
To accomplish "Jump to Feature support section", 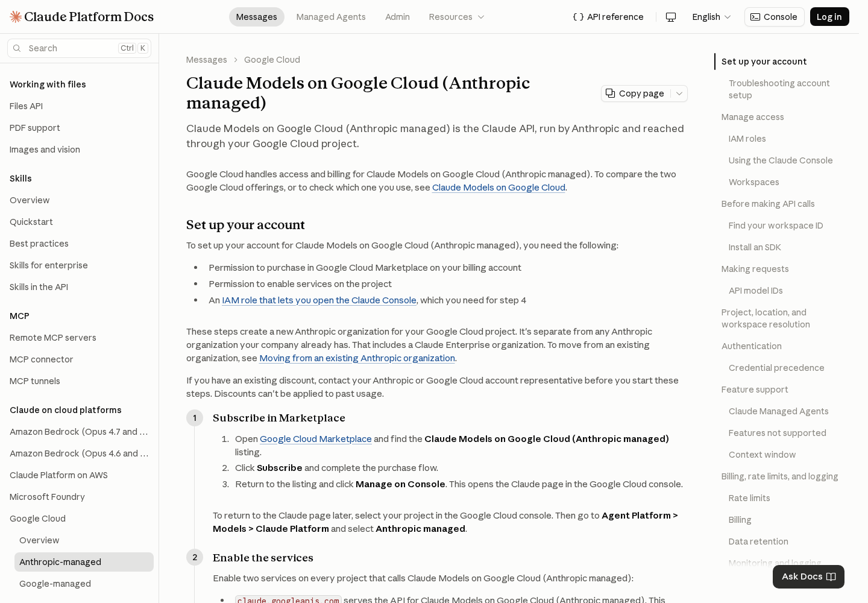I will [755, 390].
